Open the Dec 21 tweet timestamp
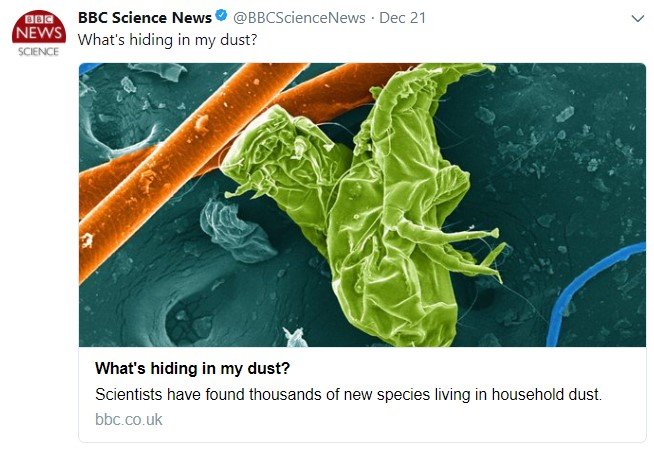 click(x=401, y=18)
